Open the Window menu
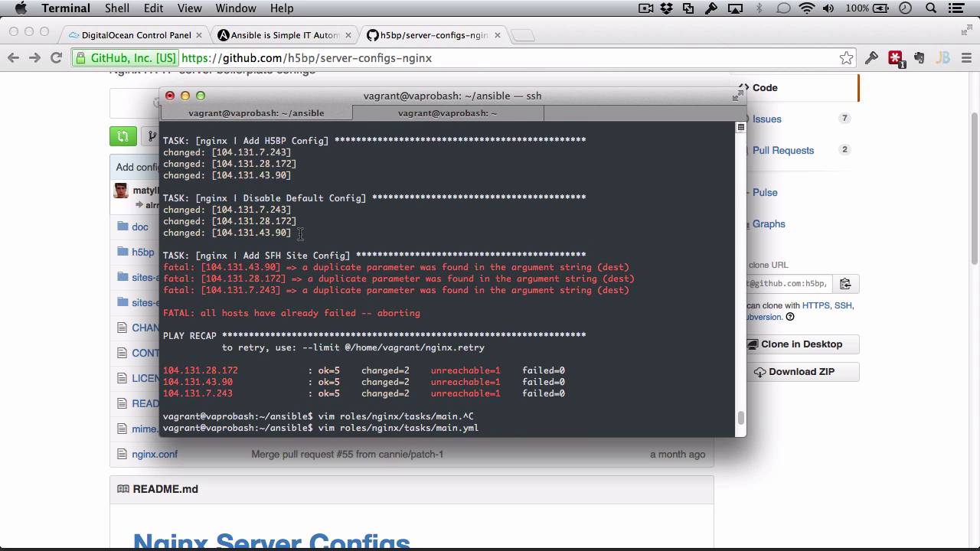The width and height of the screenshot is (980, 551). click(236, 8)
